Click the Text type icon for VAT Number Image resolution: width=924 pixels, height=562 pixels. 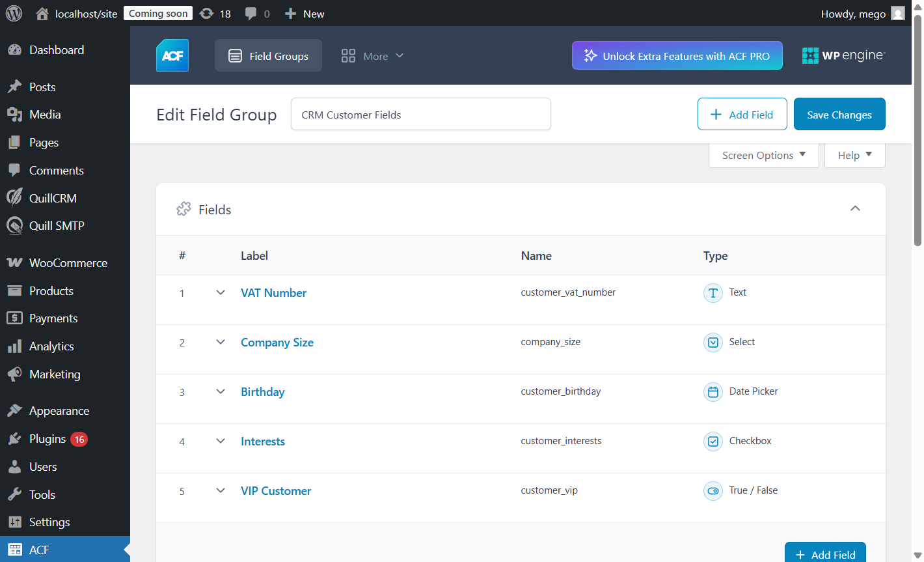(x=713, y=293)
